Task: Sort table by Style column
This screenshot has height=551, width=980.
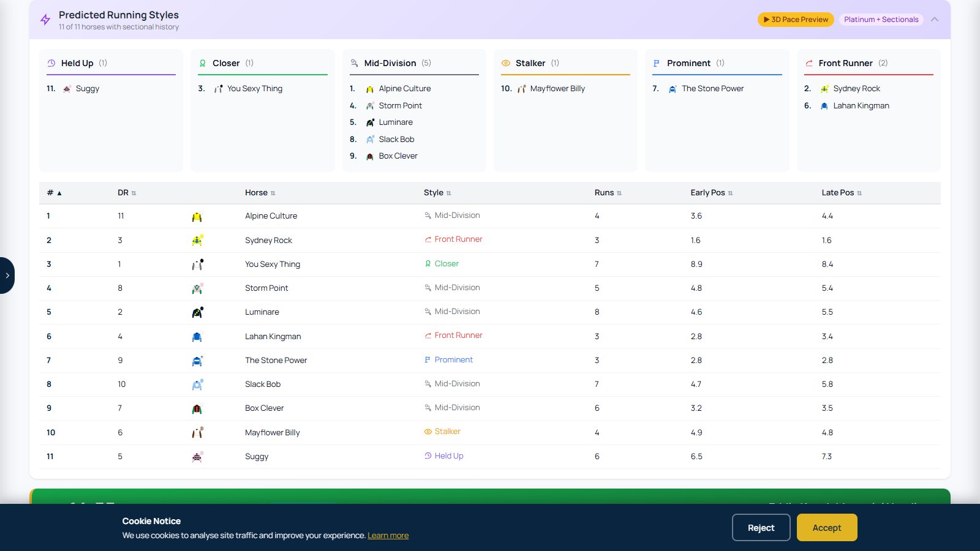Action: coord(437,193)
